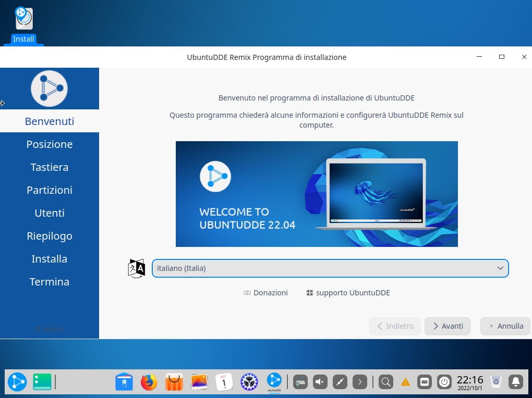Click the Annulla button

[505, 326]
